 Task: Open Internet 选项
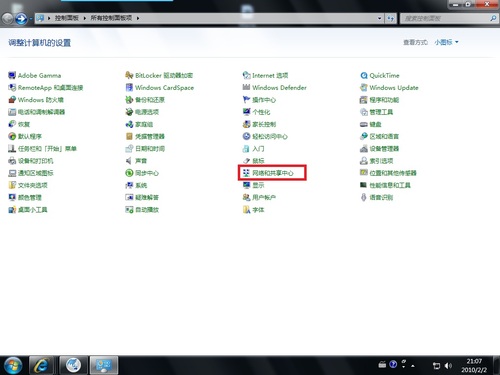tap(265, 75)
